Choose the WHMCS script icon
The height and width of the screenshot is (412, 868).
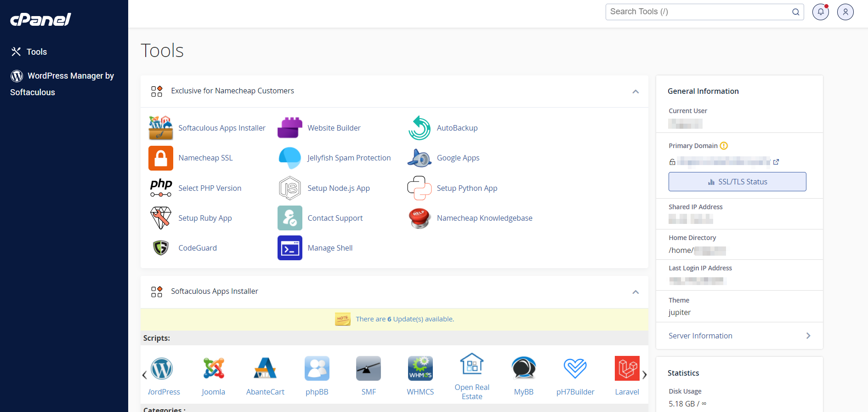[420, 368]
